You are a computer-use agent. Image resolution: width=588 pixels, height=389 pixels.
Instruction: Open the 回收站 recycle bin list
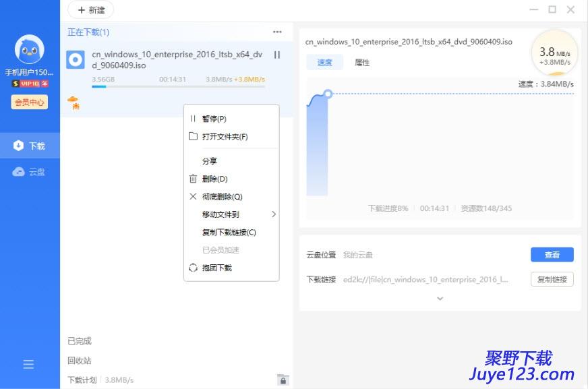point(80,361)
